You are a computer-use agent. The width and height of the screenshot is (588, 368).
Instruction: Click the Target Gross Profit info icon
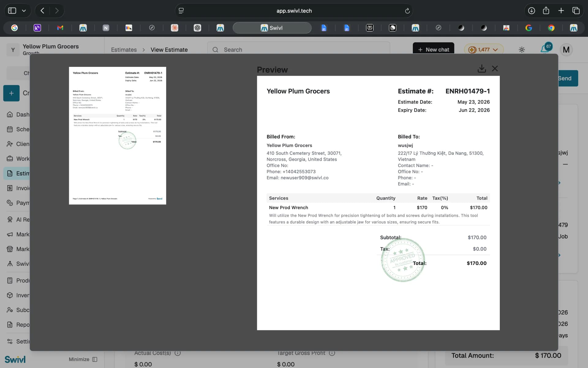click(x=332, y=353)
